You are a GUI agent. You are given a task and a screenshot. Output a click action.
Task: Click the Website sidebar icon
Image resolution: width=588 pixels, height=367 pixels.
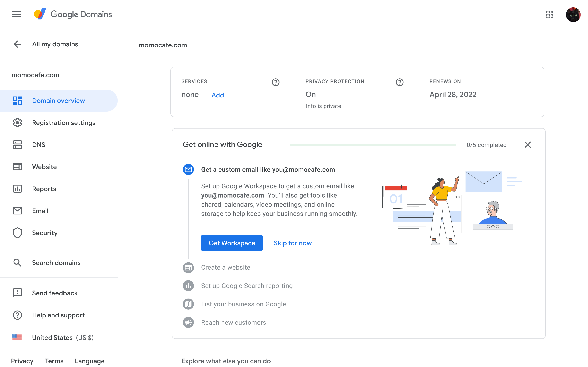[18, 167]
